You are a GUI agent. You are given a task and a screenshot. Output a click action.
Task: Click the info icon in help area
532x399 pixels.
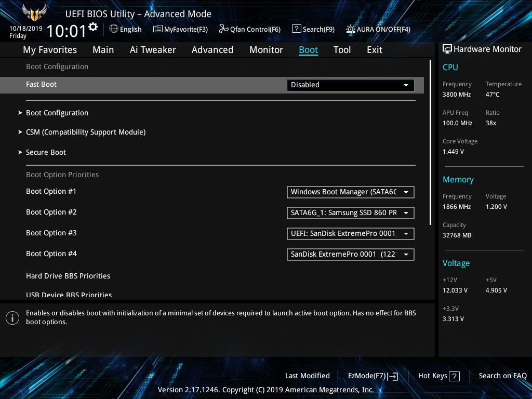click(x=12, y=318)
